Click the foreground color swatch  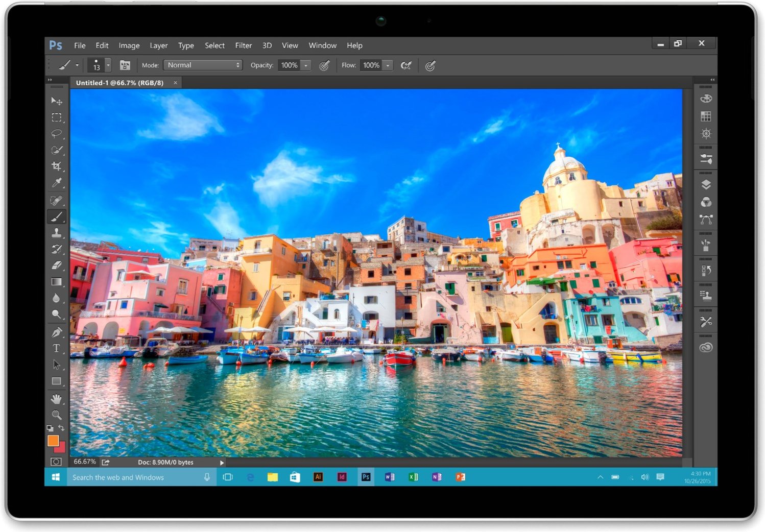[53, 441]
